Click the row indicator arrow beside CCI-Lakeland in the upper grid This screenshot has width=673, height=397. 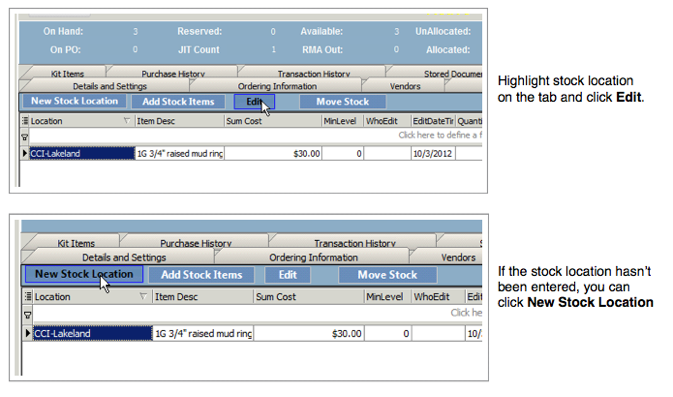[25, 153]
